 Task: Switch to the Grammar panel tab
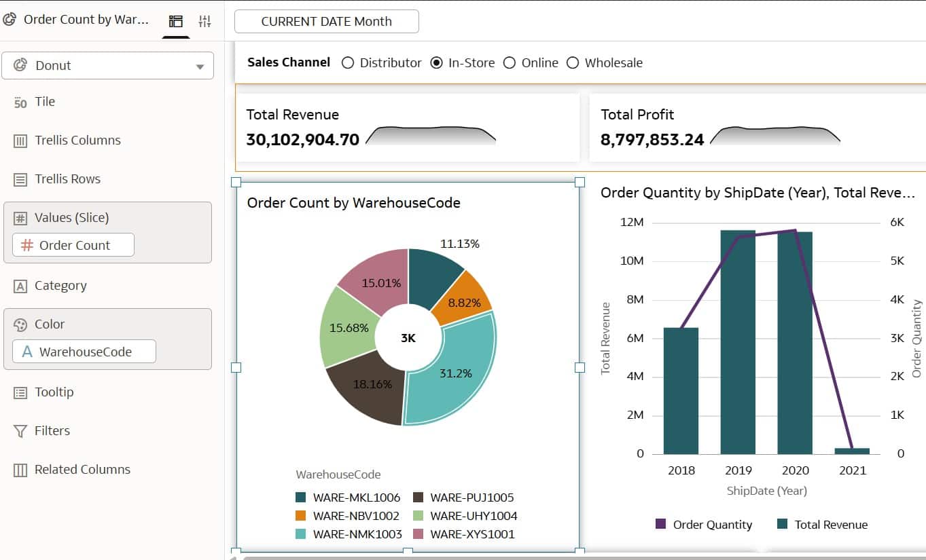click(175, 21)
